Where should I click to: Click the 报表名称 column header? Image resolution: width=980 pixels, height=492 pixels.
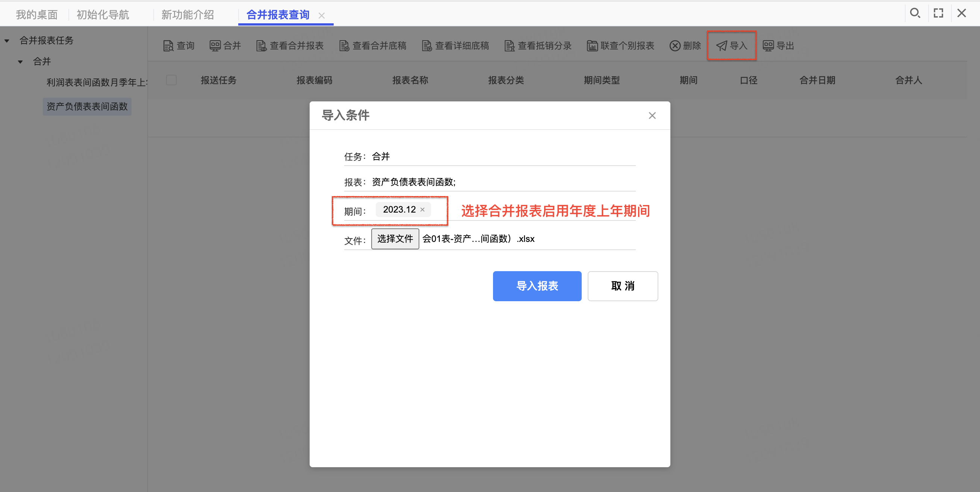pos(410,80)
